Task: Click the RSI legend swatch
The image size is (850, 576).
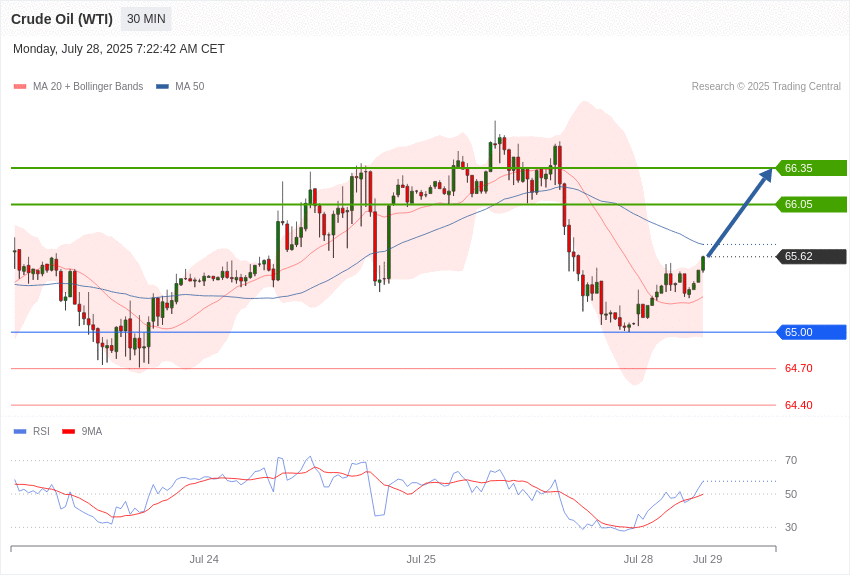Action: 20,432
